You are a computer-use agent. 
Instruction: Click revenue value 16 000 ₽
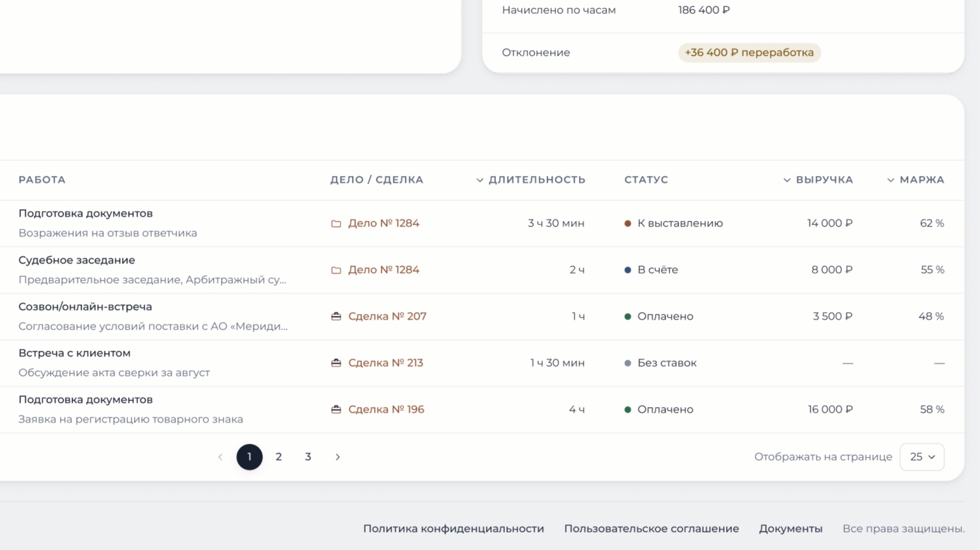coord(830,409)
